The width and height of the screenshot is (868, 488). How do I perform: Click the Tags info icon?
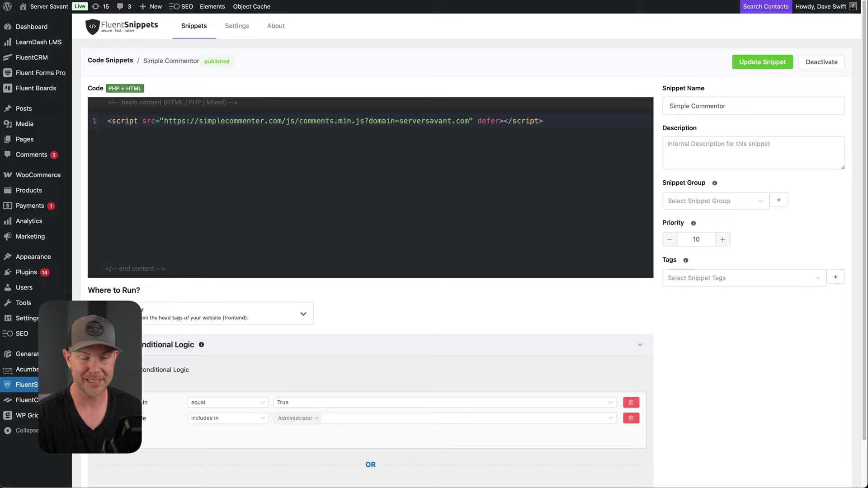[685, 260]
